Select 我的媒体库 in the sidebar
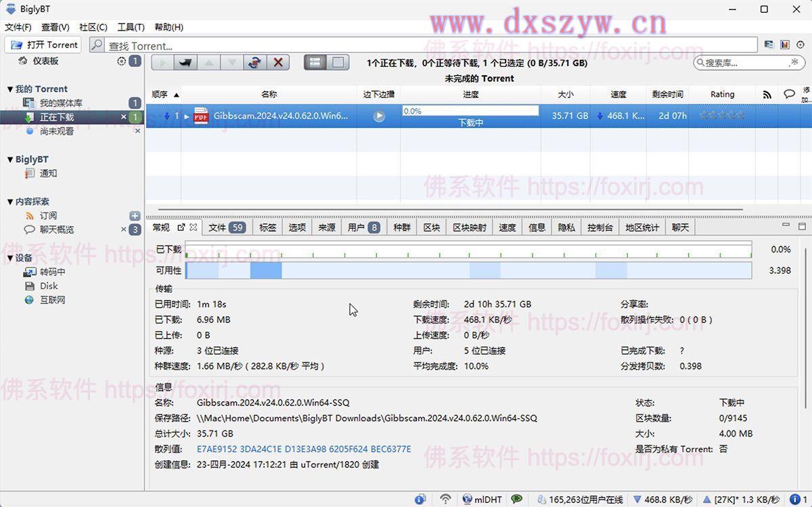Viewport: 812px width, 507px height. point(61,103)
